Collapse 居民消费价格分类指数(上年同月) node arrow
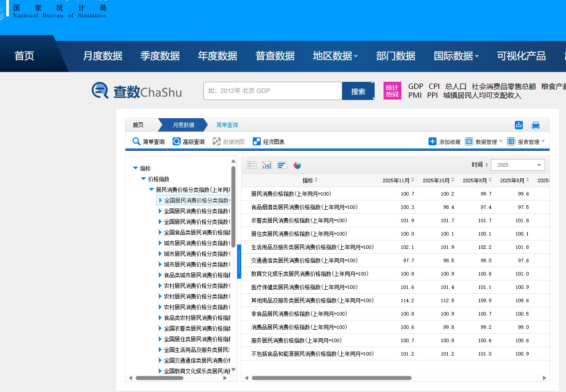 [x=151, y=190]
